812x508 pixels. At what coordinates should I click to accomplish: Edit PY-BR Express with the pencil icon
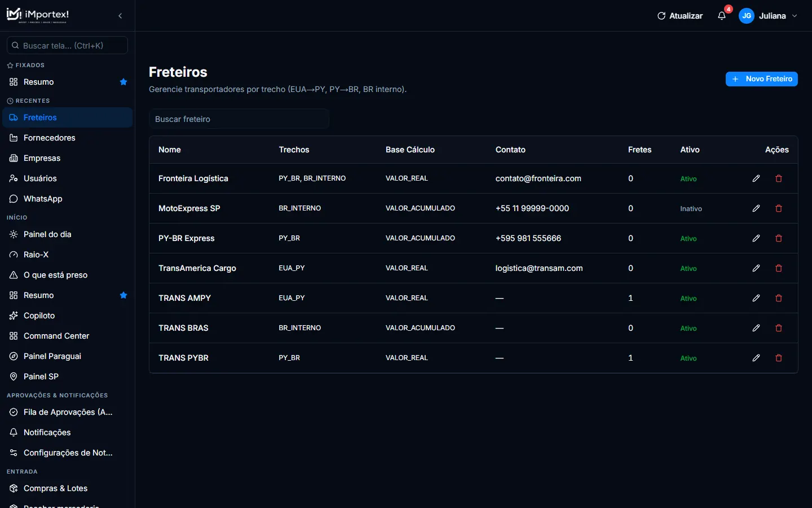[x=756, y=238]
